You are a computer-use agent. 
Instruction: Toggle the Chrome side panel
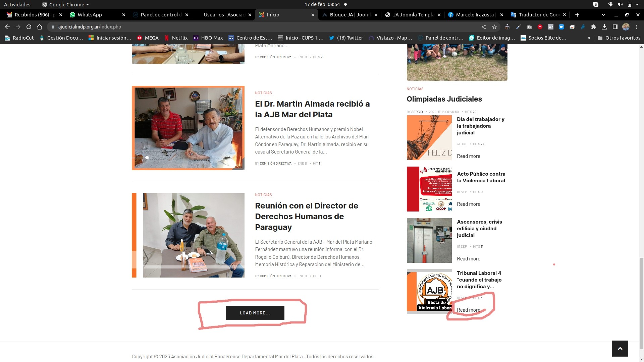(x=615, y=27)
